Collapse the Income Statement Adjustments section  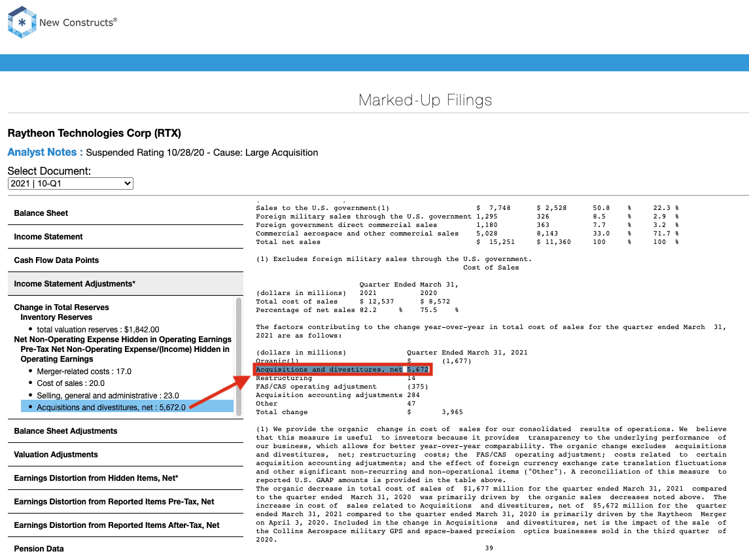click(126, 284)
